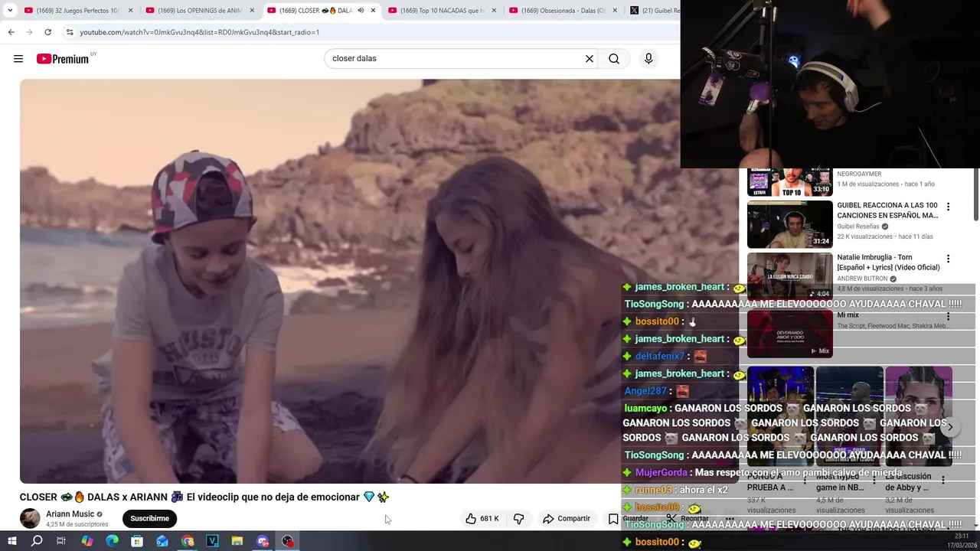The width and height of the screenshot is (980, 551).
Task: Open the TOP 10 thumbnail with 33:10 duration
Action: pyautogui.click(x=789, y=182)
